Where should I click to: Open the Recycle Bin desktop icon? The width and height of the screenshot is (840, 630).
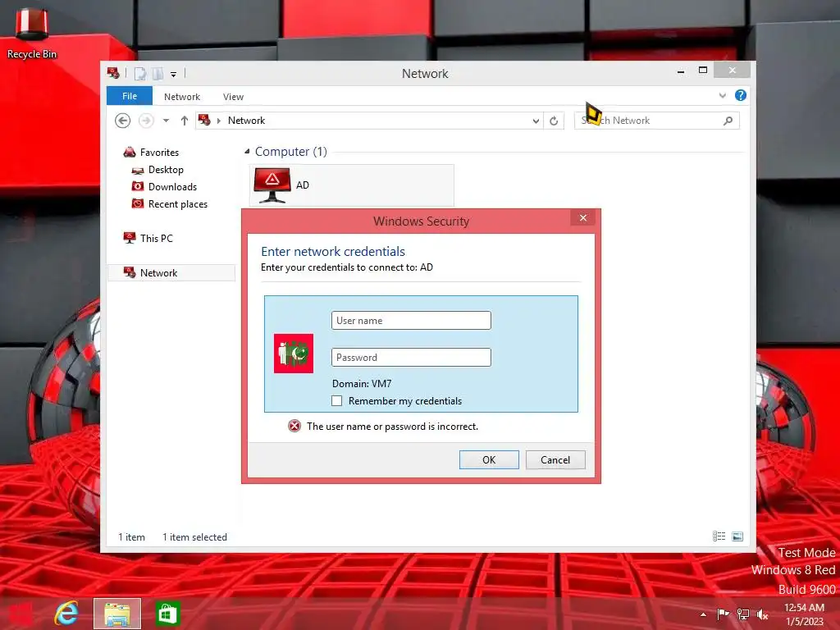32,33
